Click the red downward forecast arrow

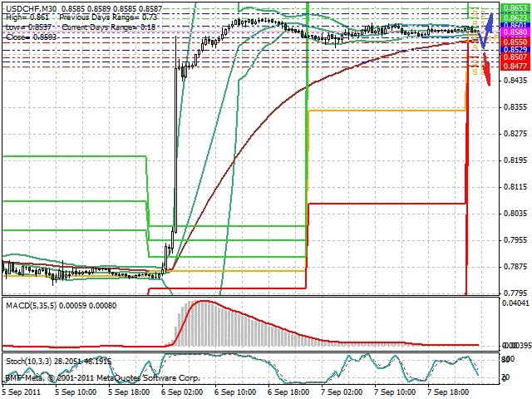click(486, 70)
